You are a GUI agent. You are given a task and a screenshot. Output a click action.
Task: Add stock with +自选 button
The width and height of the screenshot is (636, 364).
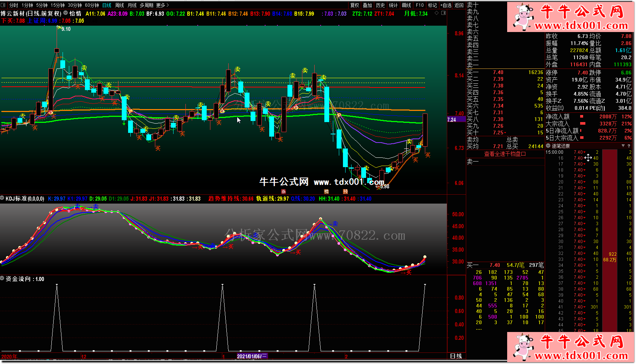[446, 5]
